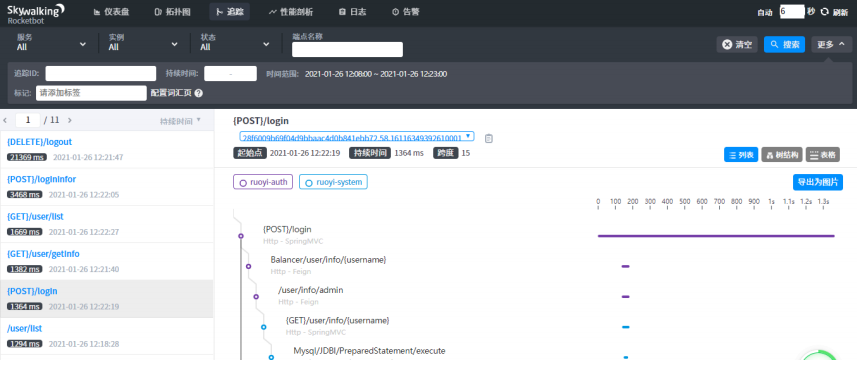This screenshot has width=857, height=368.
Task: Click the 追踪ID trace ID field
Action: [x=101, y=73]
